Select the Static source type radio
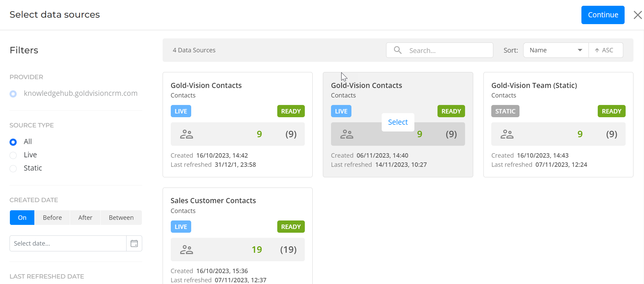The image size is (644, 284). coord(13,168)
